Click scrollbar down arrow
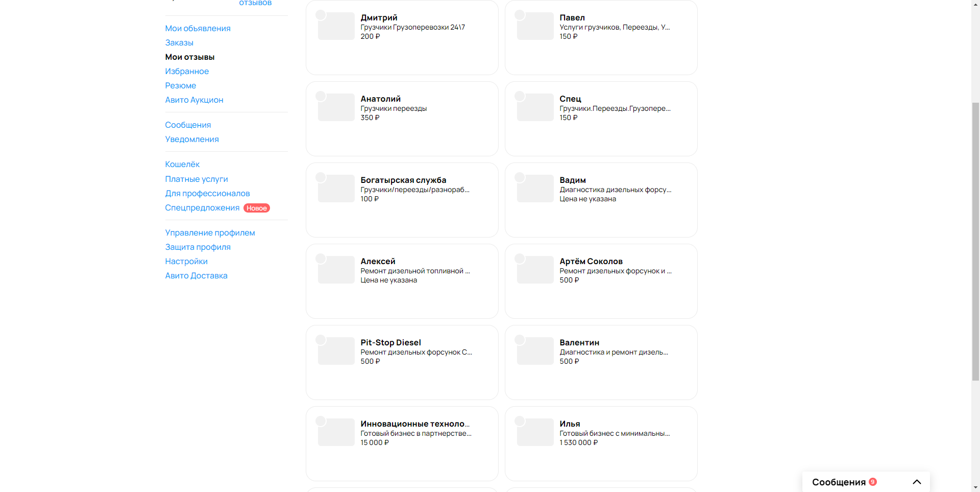 (x=975, y=488)
